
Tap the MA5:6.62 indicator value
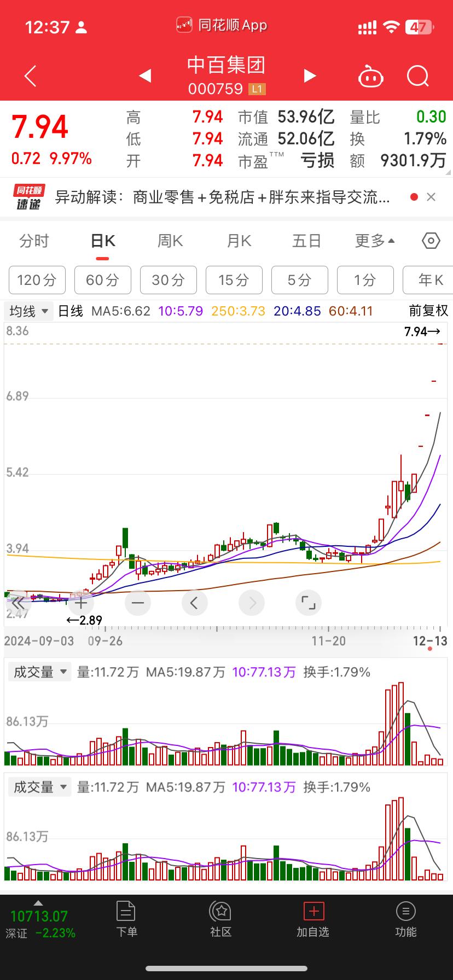121,311
